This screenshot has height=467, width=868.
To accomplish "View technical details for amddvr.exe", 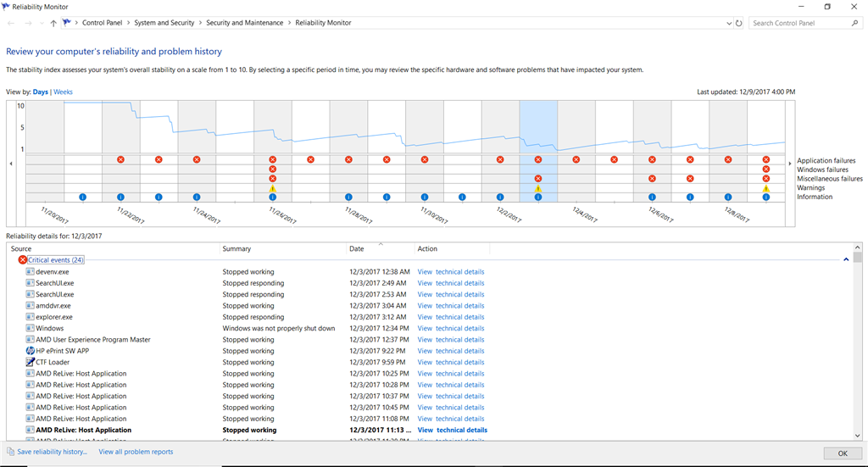I will 451,305.
